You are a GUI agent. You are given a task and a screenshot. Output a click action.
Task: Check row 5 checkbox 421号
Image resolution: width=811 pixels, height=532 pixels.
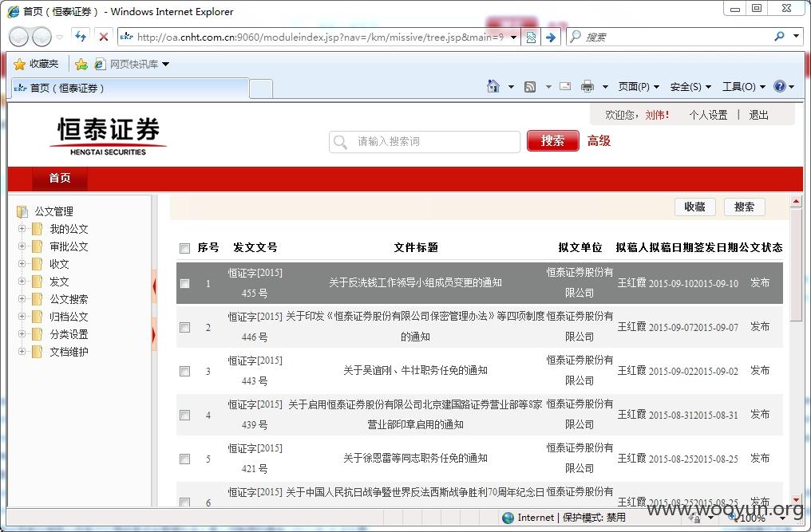pyautogui.click(x=184, y=459)
